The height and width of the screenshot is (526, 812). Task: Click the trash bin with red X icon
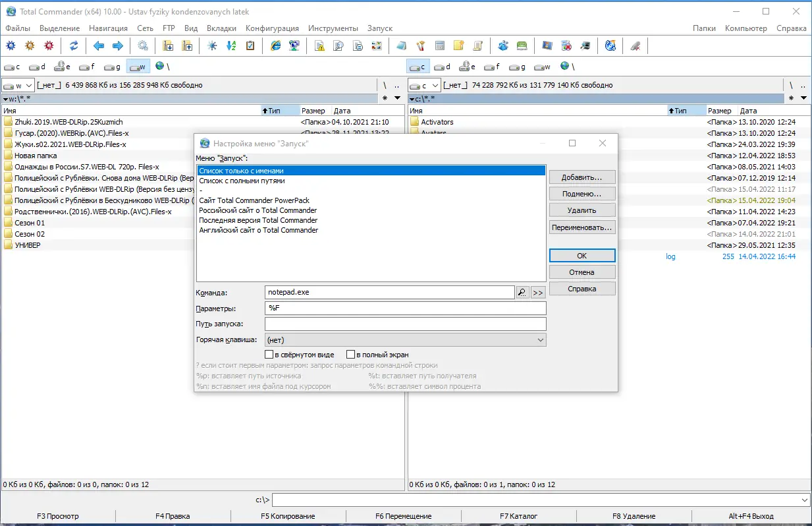[x=566, y=45]
